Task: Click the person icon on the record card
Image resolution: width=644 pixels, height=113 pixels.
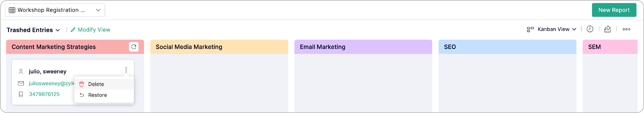Action: coord(21,71)
